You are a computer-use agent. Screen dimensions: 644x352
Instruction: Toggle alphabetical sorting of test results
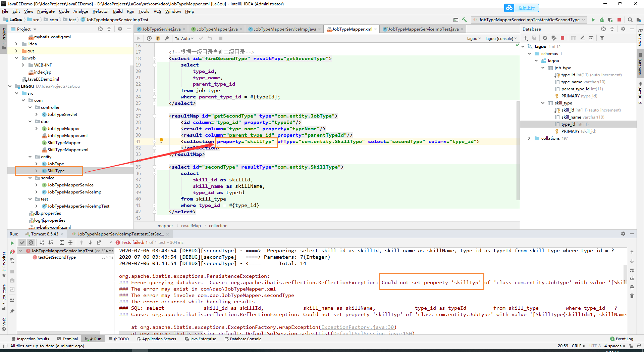tap(42, 242)
